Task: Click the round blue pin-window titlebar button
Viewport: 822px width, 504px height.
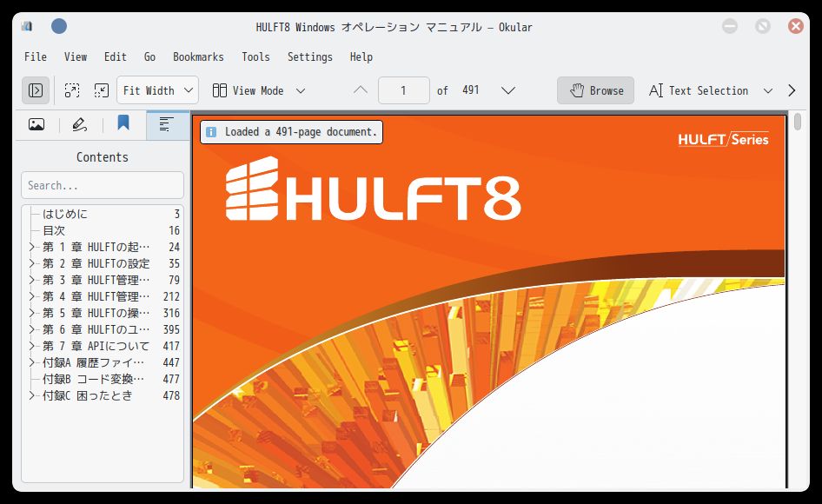Action: [x=59, y=26]
